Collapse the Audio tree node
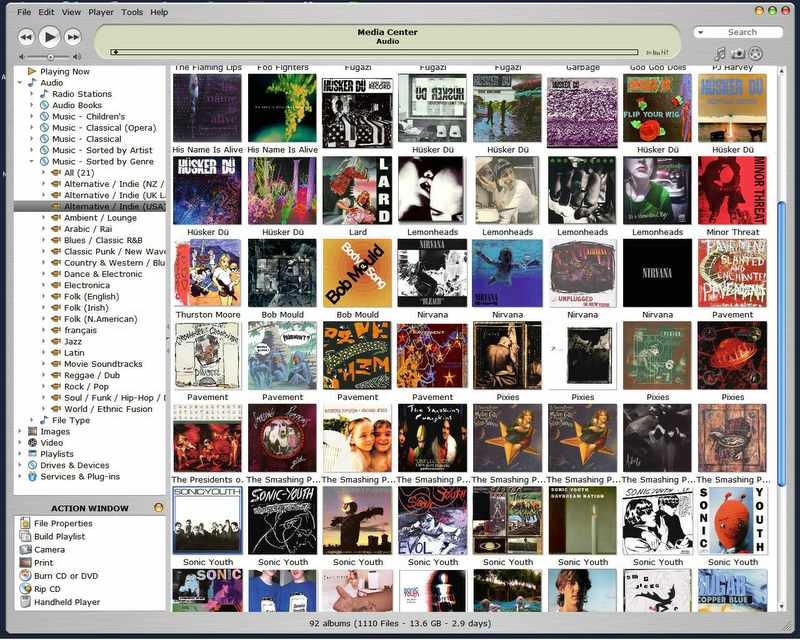The width and height of the screenshot is (800, 640). (x=20, y=83)
